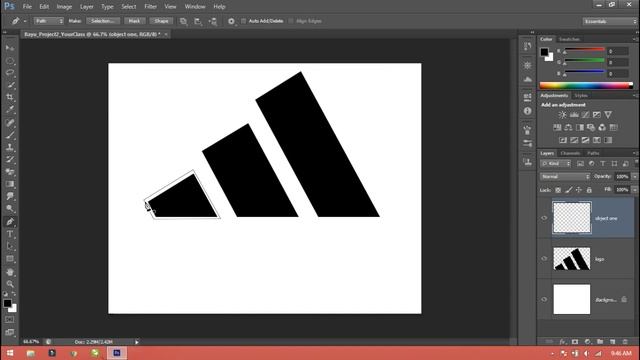
Task: Select the Spot Healing Brush tool
Action: point(10,122)
